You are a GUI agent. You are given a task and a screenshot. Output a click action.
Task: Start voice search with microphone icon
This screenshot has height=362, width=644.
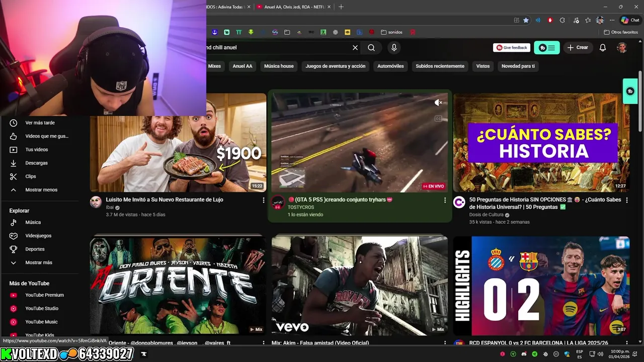coord(394,47)
